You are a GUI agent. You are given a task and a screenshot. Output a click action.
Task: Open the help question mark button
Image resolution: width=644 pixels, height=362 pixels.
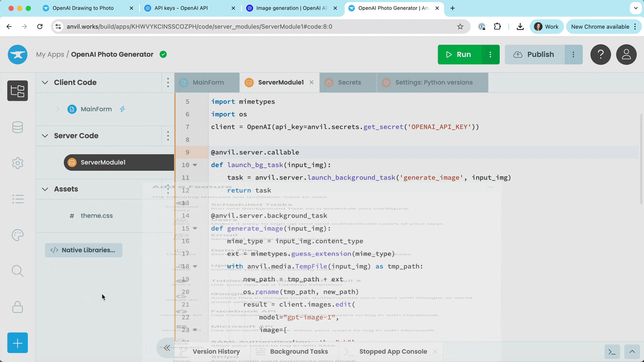click(x=601, y=54)
